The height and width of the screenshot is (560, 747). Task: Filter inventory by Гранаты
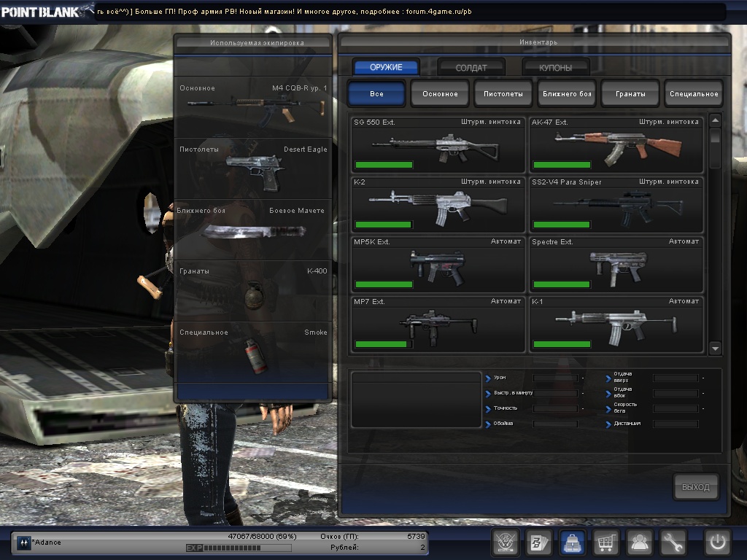[630, 93]
